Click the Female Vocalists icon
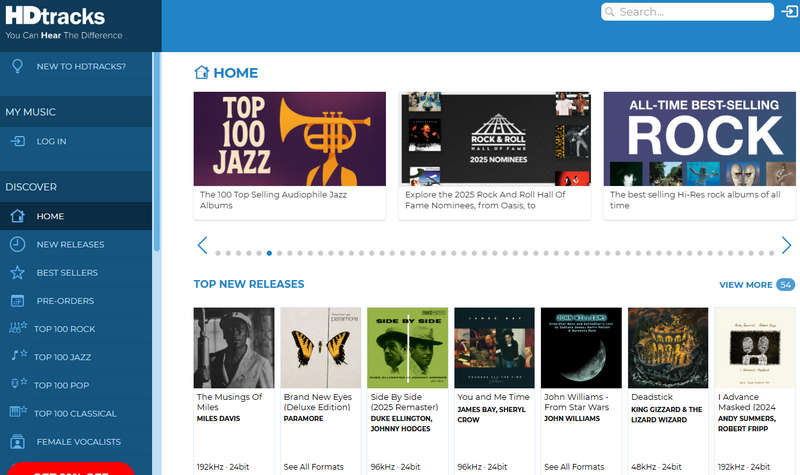Image resolution: width=800 pixels, height=475 pixels. click(17, 441)
